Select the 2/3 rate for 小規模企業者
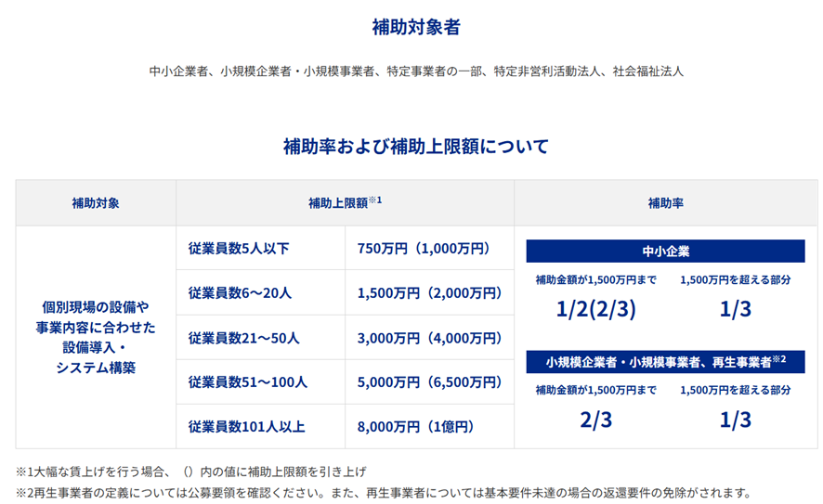Image resolution: width=823 pixels, height=504 pixels. click(x=595, y=420)
